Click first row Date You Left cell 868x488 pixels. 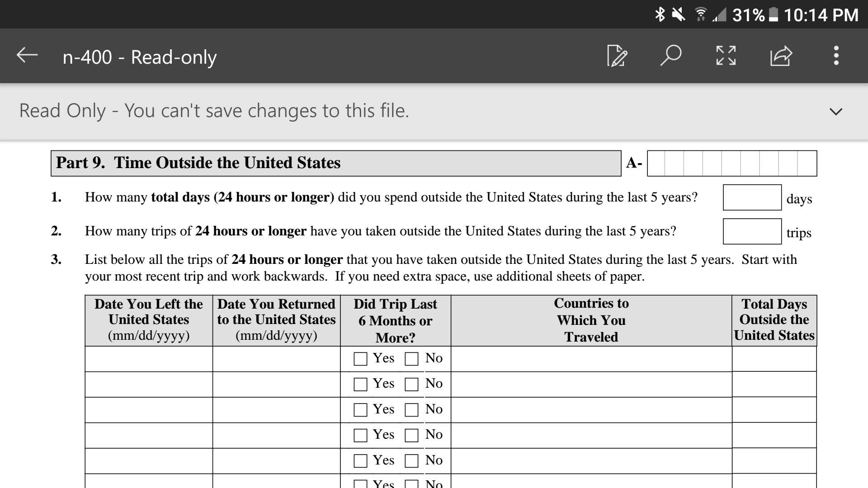149,359
